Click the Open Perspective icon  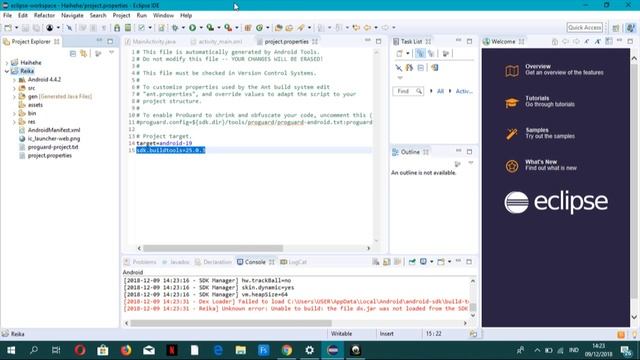click(616, 28)
